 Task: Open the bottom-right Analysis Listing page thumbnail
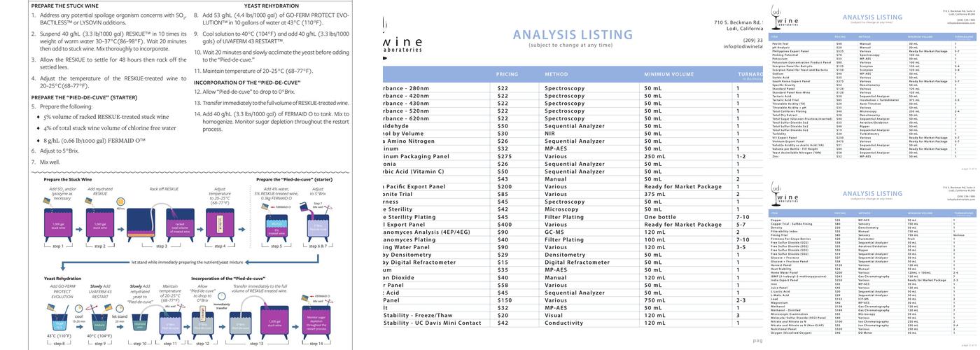pyautogui.click(x=872, y=266)
